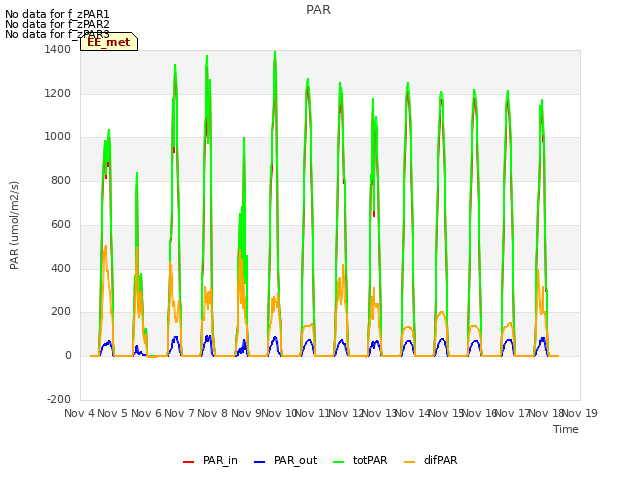Viewport: 640px width, 480px height.
Task: Click the EE_met annotation box
Action: point(109,42)
